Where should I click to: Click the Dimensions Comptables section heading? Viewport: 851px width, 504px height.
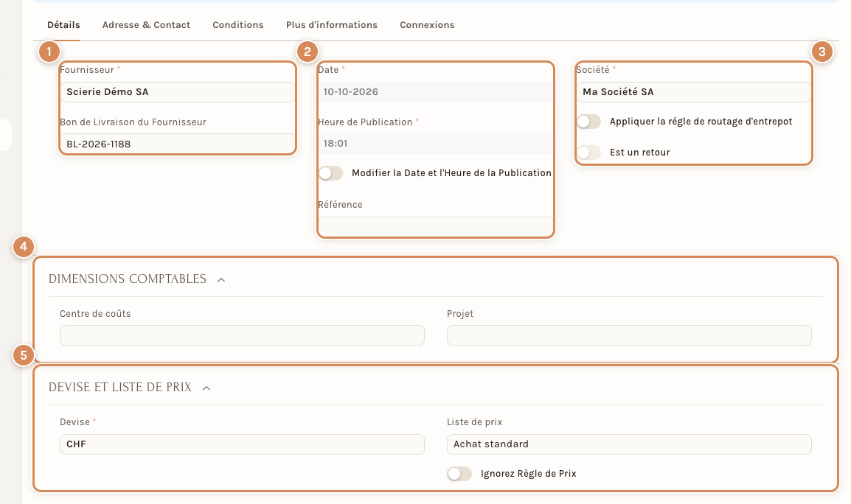pos(128,279)
